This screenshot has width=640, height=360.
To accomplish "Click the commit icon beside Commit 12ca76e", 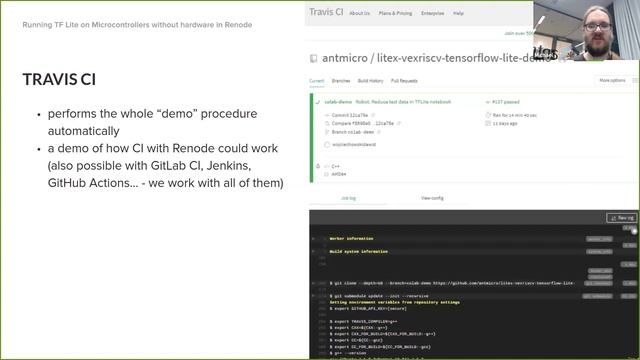I will 327,115.
